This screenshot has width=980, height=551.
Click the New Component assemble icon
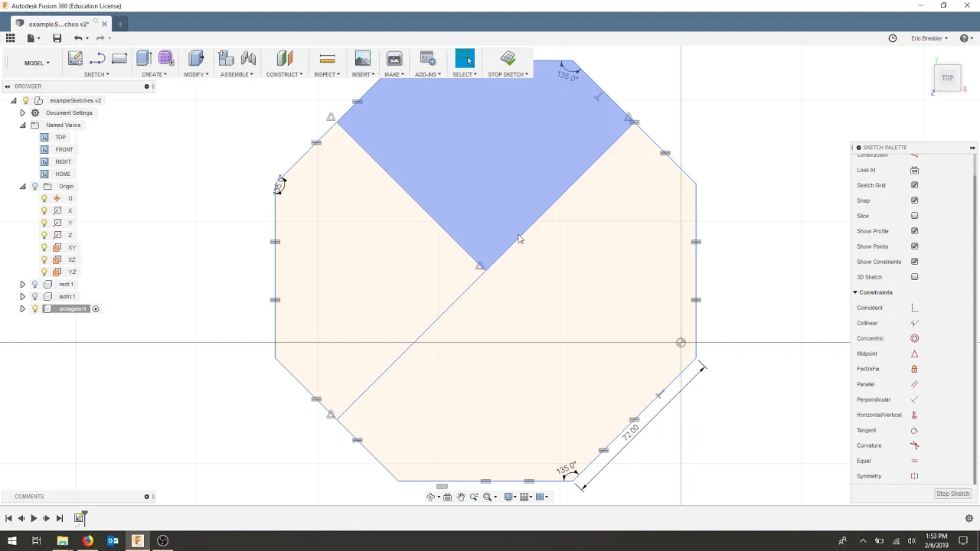(226, 58)
